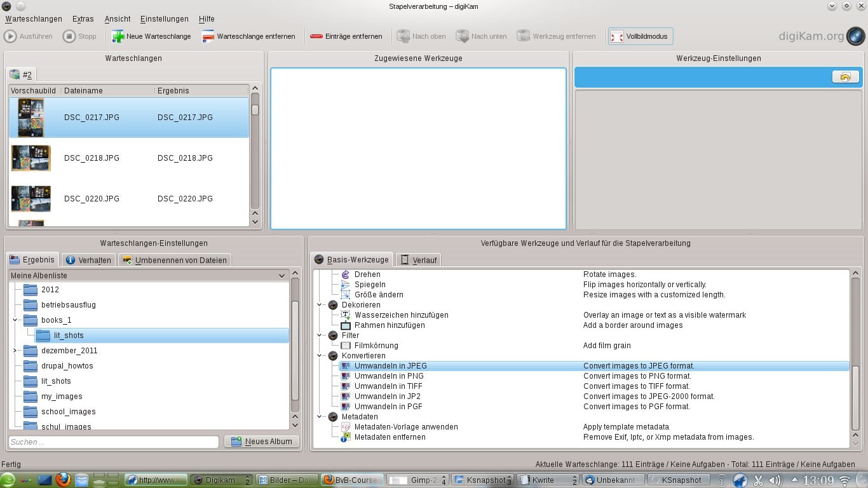
Task: Select the Metadaten entfernen tool
Action: click(390, 437)
